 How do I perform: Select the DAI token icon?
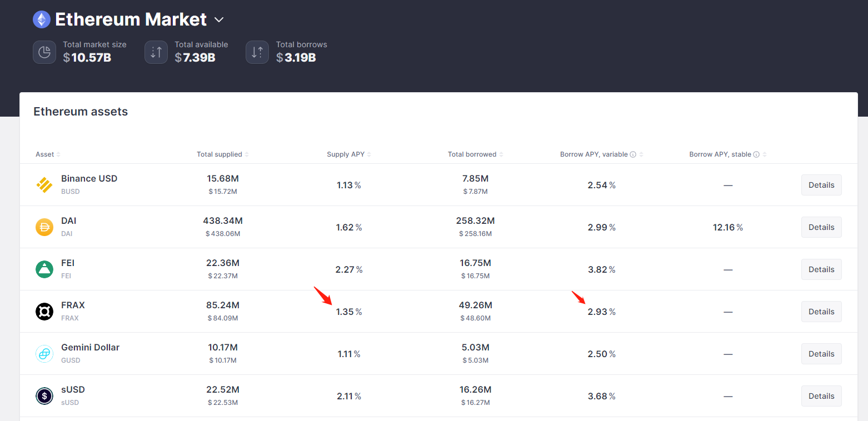[x=44, y=227]
